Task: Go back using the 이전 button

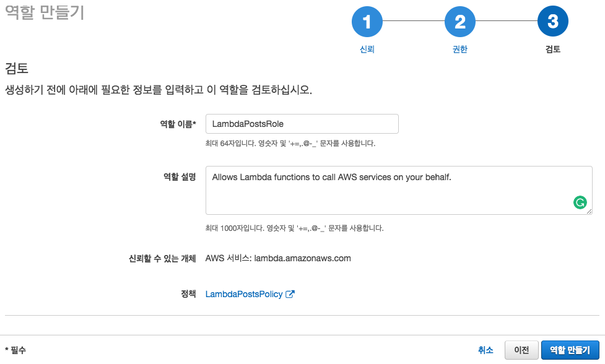Action: [x=521, y=350]
